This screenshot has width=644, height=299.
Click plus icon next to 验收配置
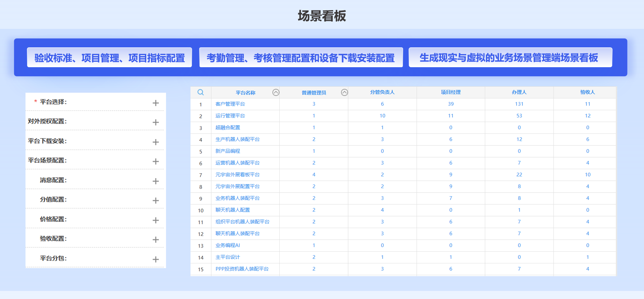[156, 240]
